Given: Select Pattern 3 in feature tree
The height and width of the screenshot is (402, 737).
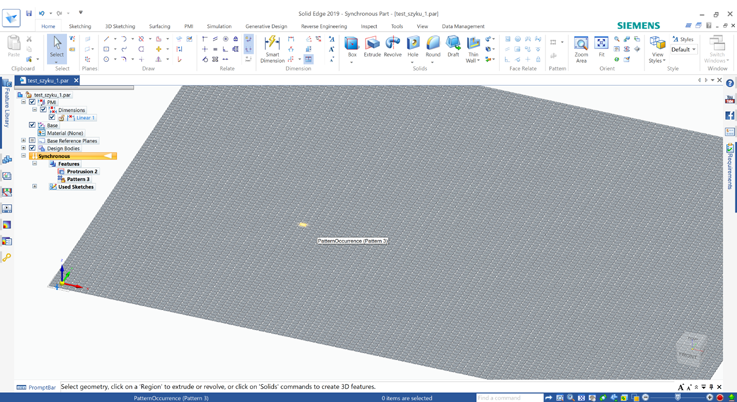Looking at the screenshot, I should tap(78, 179).
